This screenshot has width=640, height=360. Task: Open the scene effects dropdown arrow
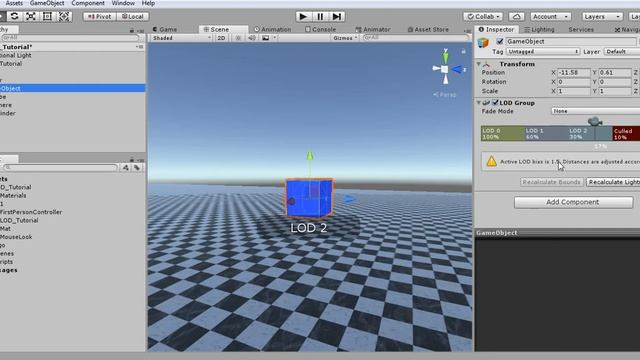click(x=275, y=38)
